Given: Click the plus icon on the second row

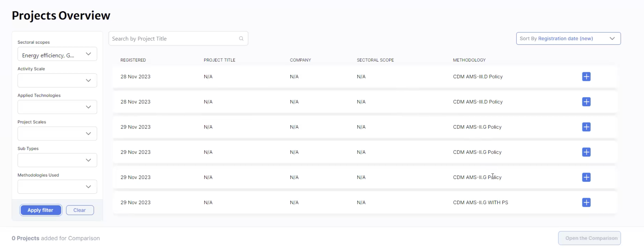Looking at the screenshot, I should coord(586,102).
